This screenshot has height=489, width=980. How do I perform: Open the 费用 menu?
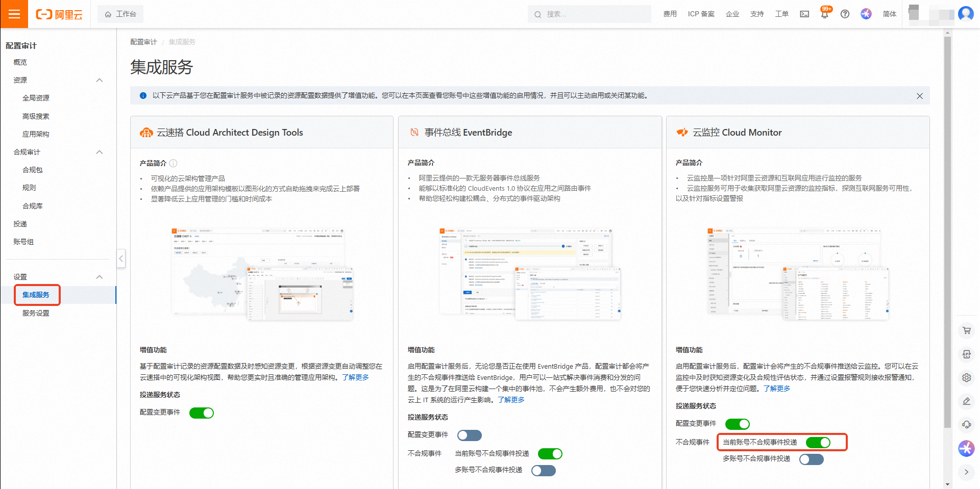coord(670,14)
